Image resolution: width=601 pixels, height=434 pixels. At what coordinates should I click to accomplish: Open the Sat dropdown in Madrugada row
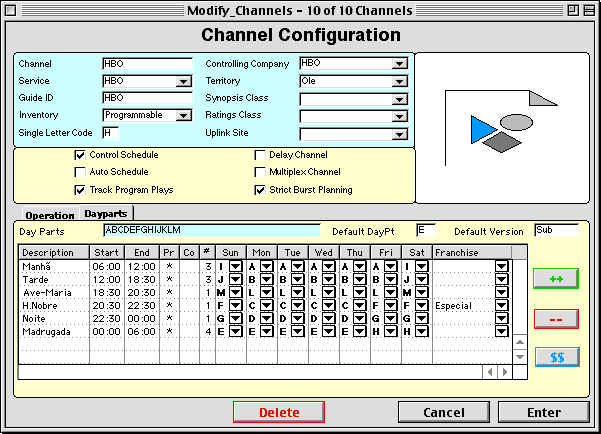pyautogui.click(x=421, y=332)
